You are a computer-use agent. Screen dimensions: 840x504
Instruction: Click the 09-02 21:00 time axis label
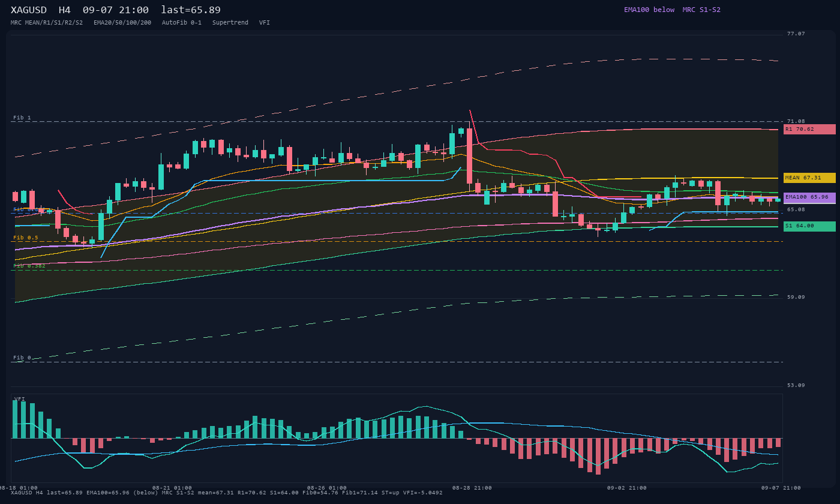[x=627, y=488]
